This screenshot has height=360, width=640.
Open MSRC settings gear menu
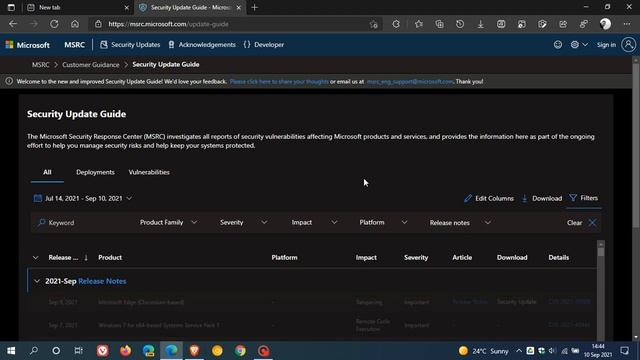pos(579,44)
